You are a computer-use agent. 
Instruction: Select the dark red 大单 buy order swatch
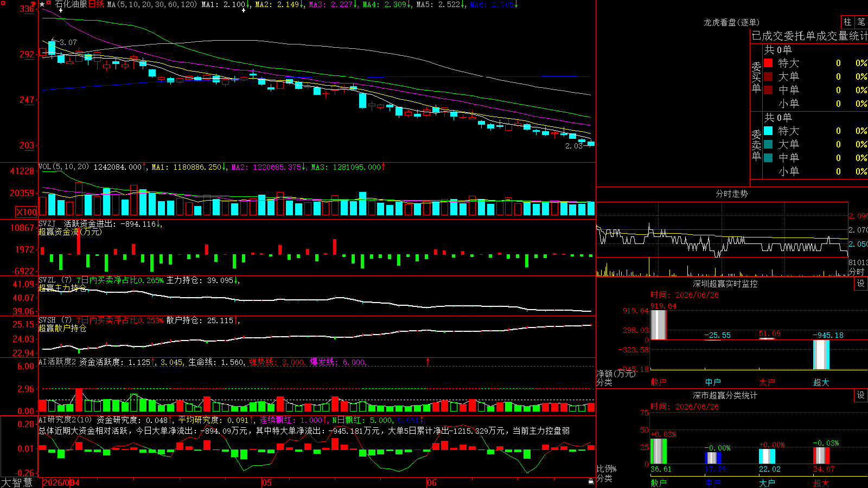(768, 76)
